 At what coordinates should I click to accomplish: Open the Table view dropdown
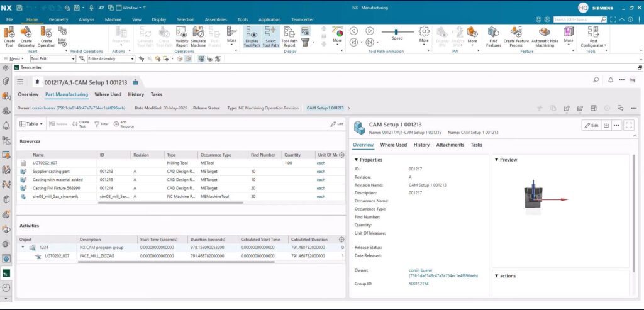(x=31, y=124)
